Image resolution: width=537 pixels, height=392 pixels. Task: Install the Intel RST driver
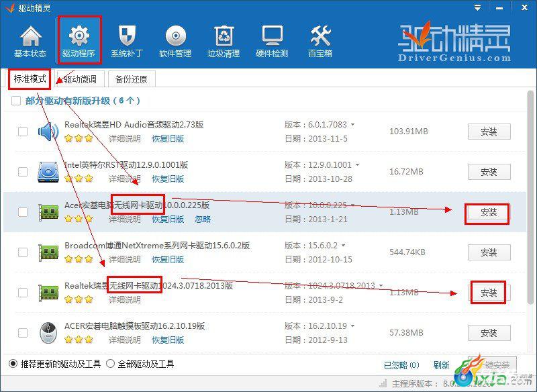point(489,172)
